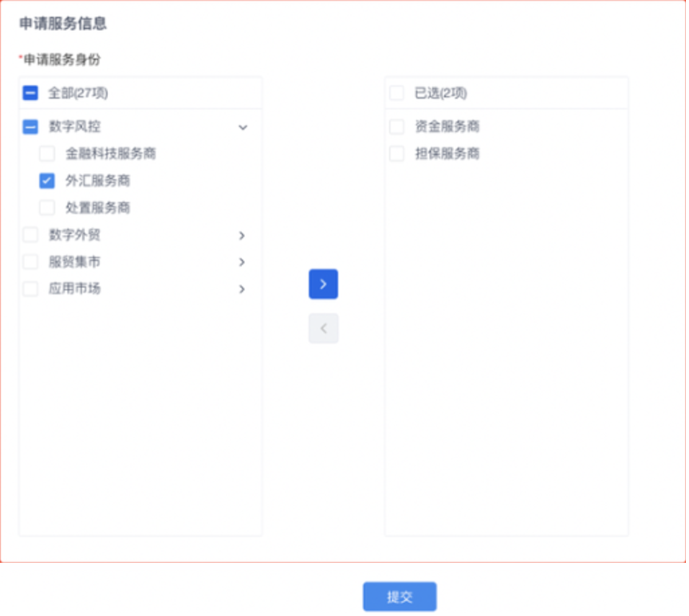Screen dimensions: 689x616
Task: Check the 应用市场 checkbox
Action: [x=30, y=289]
